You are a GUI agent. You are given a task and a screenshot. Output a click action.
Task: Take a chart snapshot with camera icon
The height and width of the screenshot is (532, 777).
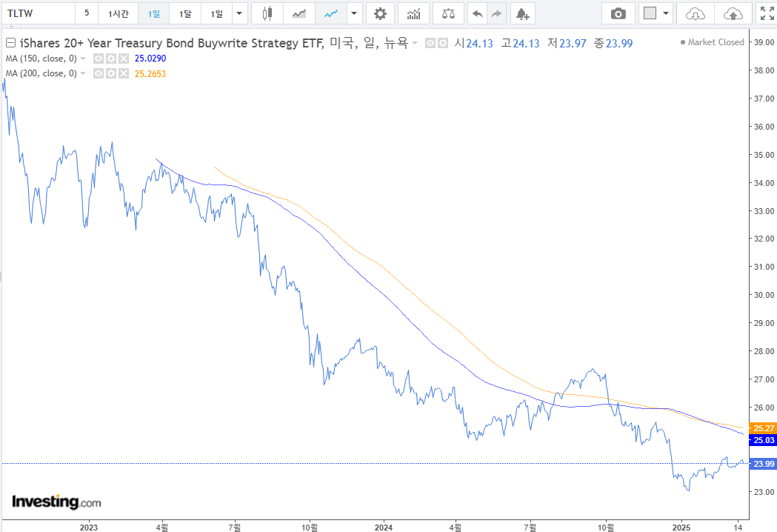pyautogui.click(x=618, y=13)
